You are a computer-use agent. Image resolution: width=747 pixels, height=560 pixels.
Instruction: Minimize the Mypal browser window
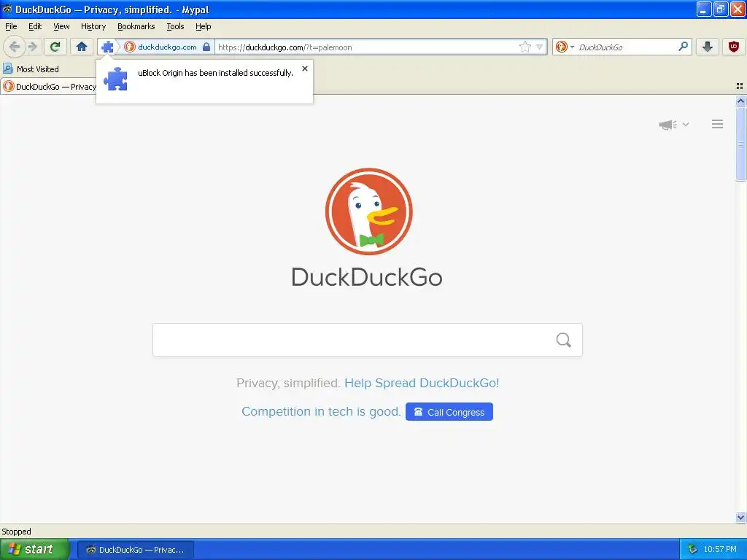[x=704, y=9]
